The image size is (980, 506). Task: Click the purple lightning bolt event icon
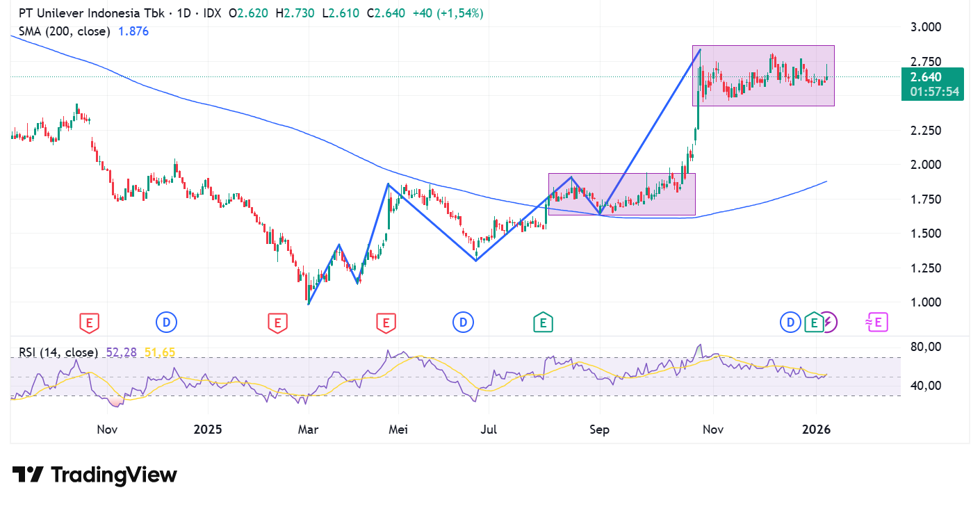(x=829, y=322)
